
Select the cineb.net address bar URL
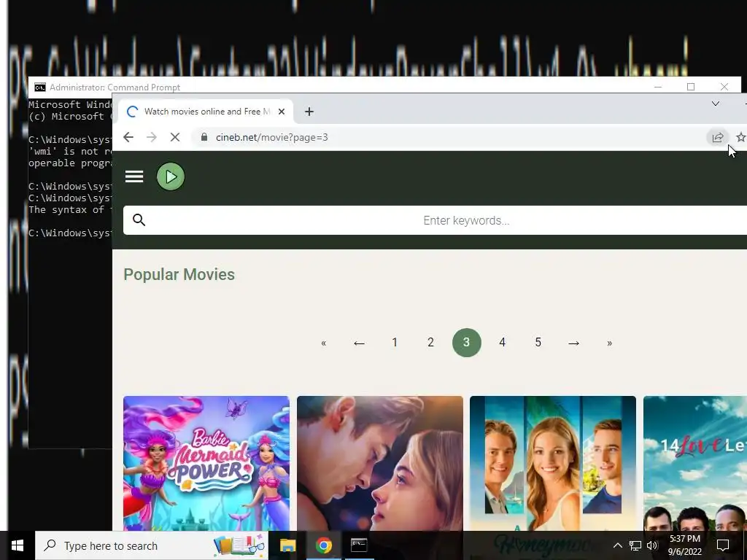pos(271,137)
